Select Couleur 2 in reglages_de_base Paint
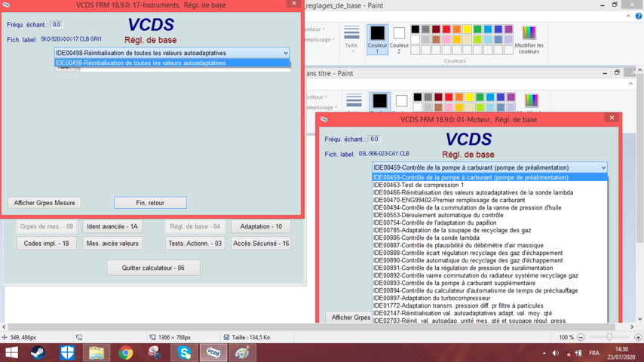 click(399, 39)
